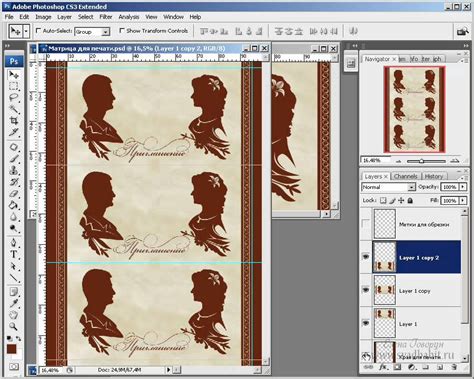Screen dimensions: 474x379
Task: Select the History Brush tool
Action: 14,182
